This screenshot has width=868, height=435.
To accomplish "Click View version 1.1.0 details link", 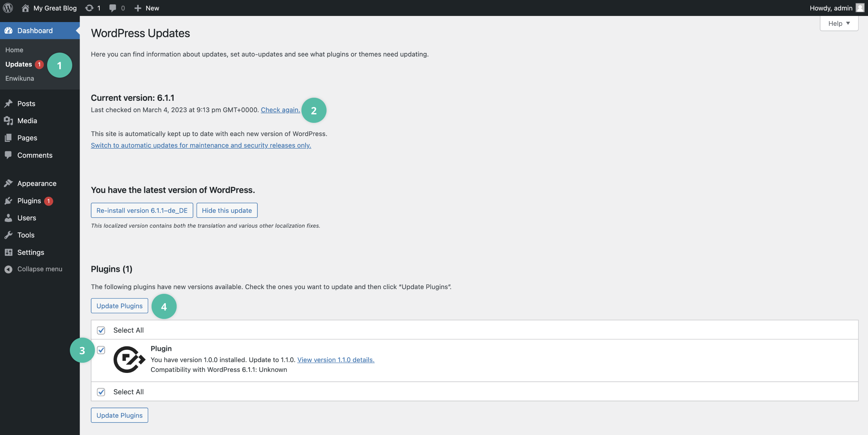I will tap(336, 360).
